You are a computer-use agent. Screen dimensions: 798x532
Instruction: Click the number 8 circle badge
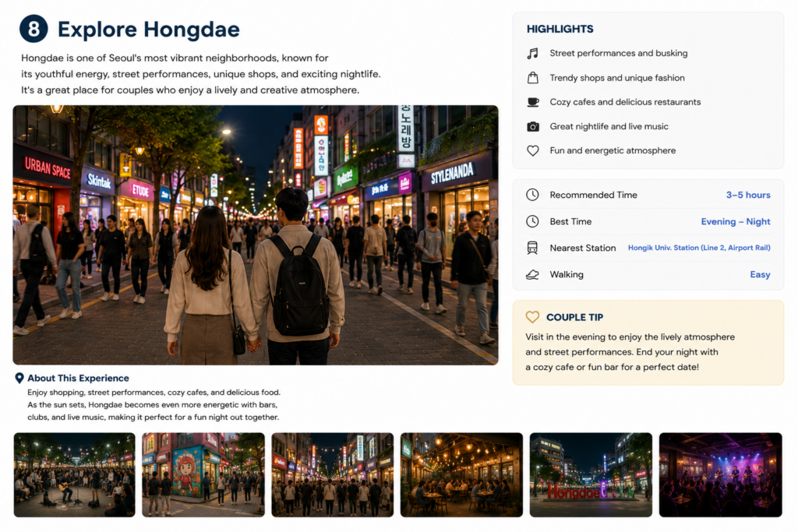pyautogui.click(x=34, y=29)
